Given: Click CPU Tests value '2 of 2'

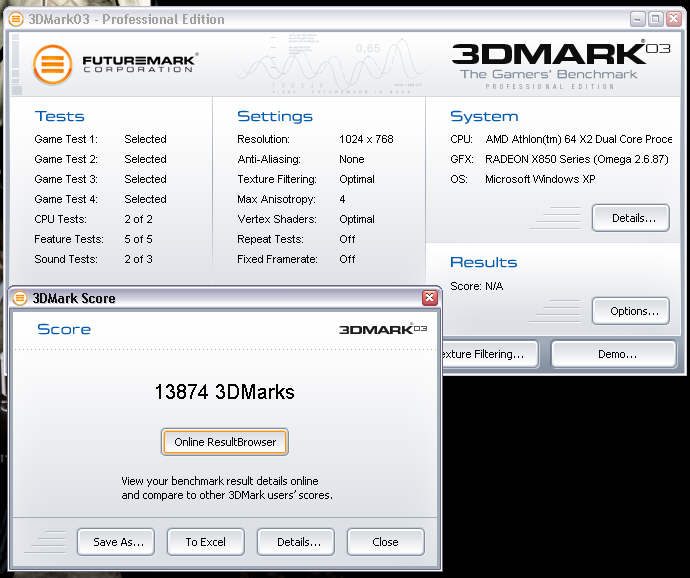Looking at the screenshot, I should tap(138, 219).
